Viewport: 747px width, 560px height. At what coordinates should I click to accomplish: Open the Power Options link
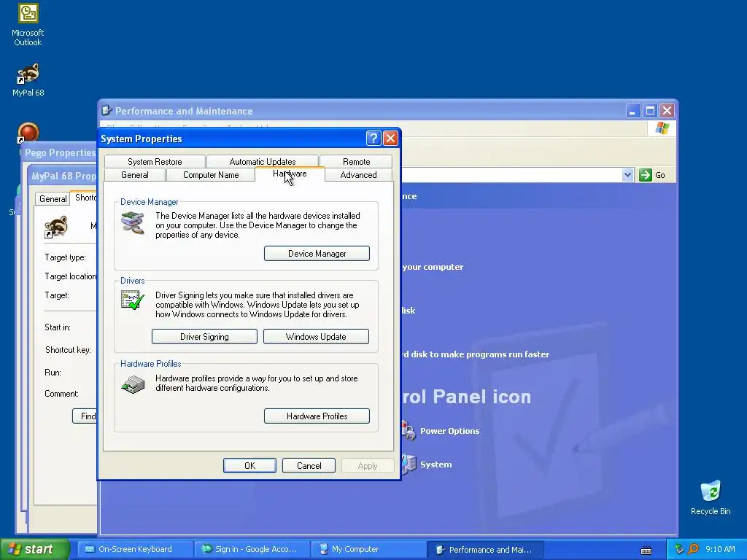point(449,431)
